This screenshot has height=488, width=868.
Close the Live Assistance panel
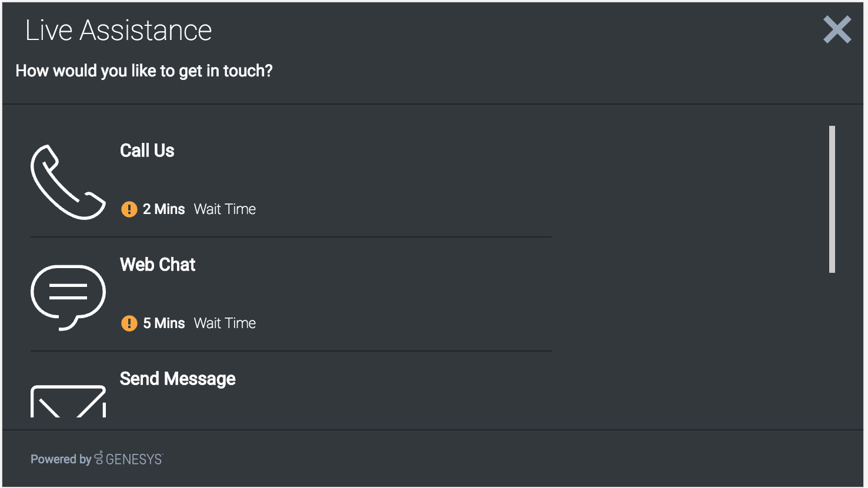click(x=837, y=30)
